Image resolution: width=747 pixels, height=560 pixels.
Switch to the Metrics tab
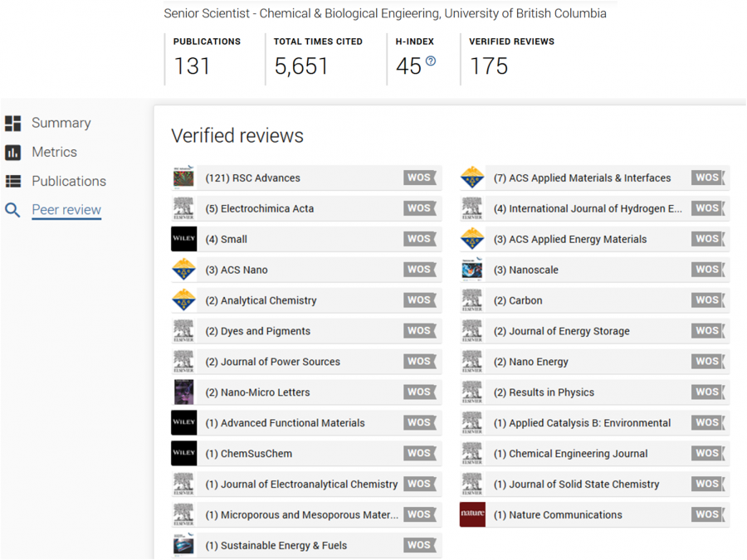click(54, 152)
